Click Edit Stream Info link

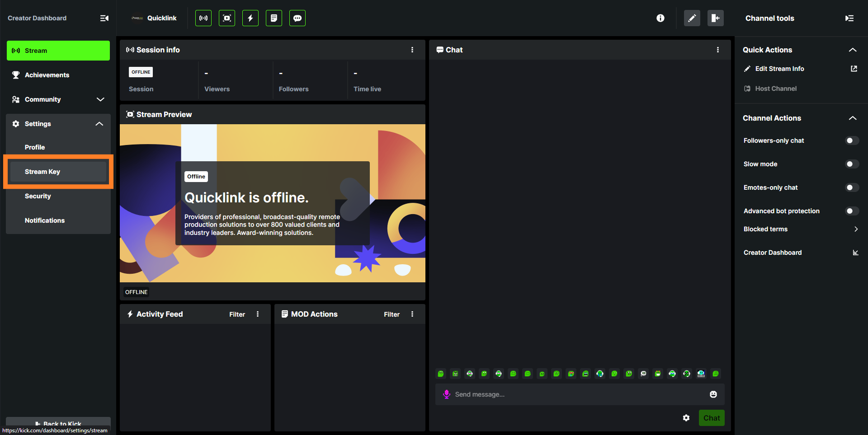pos(779,69)
